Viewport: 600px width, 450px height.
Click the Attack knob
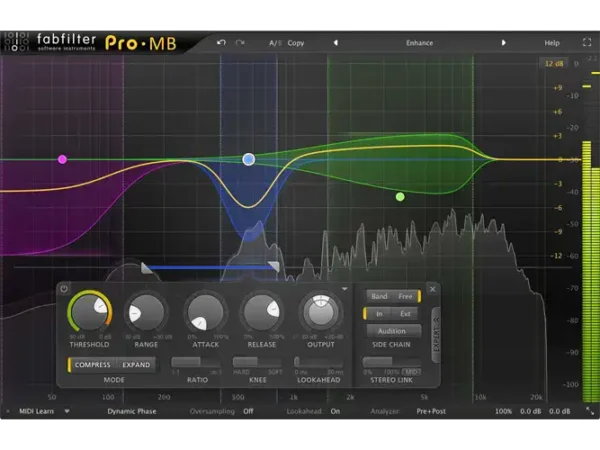click(205, 313)
